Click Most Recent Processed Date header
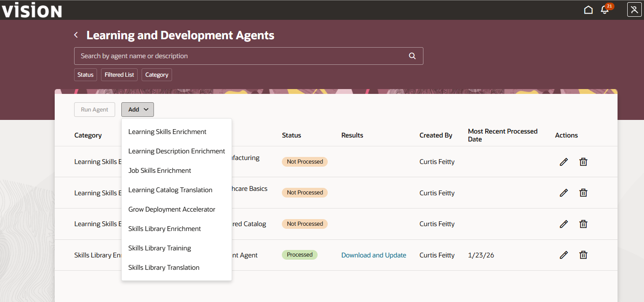Image resolution: width=644 pixels, height=302 pixels. [503, 135]
